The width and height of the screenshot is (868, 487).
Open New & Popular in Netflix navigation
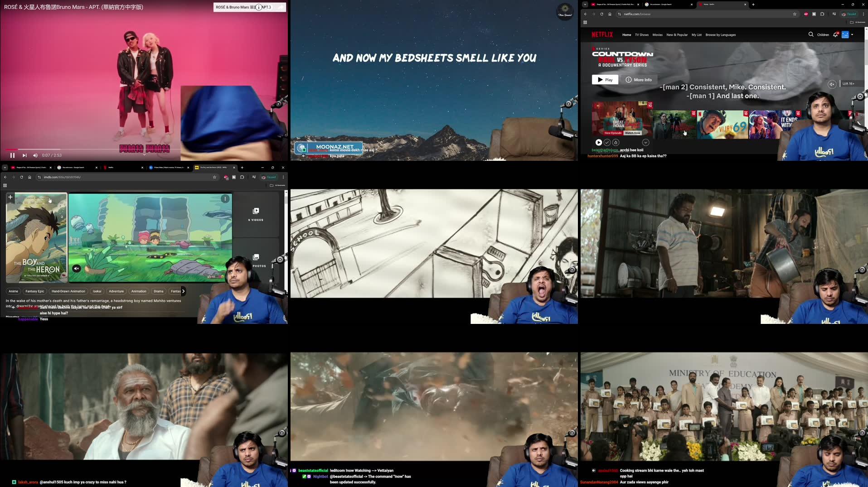click(677, 35)
